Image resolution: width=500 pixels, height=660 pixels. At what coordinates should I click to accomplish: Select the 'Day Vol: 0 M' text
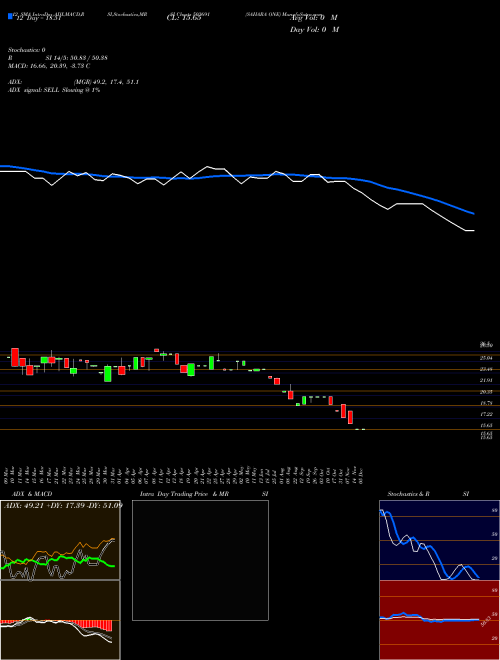pos(314,30)
